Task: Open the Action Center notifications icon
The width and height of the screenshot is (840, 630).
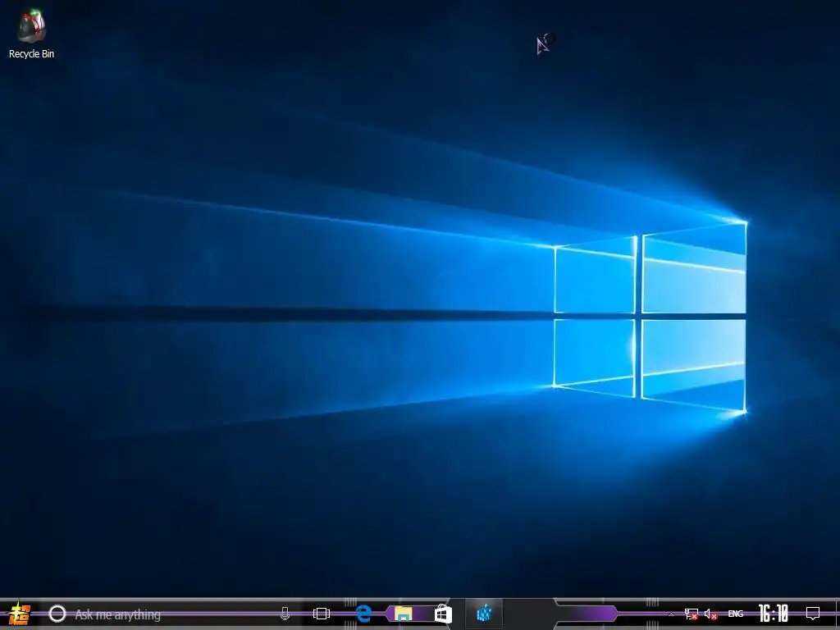Action: (x=813, y=613)
